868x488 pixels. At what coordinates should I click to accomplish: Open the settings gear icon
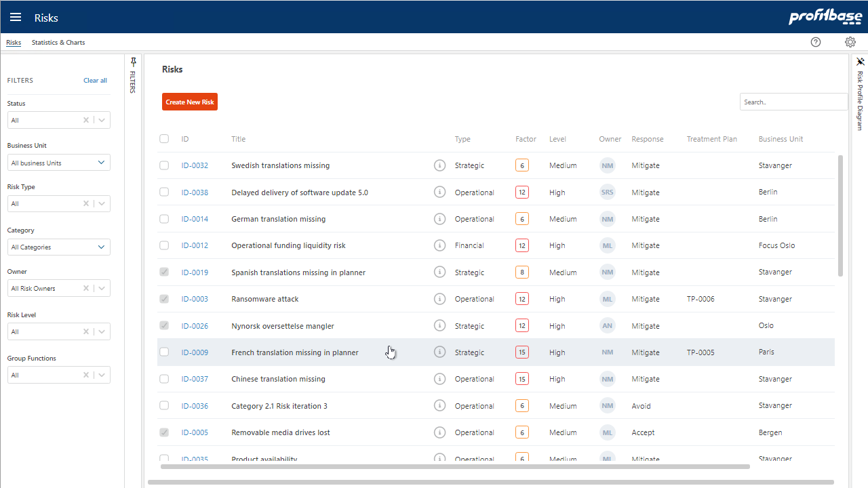(x=850, y=42)
